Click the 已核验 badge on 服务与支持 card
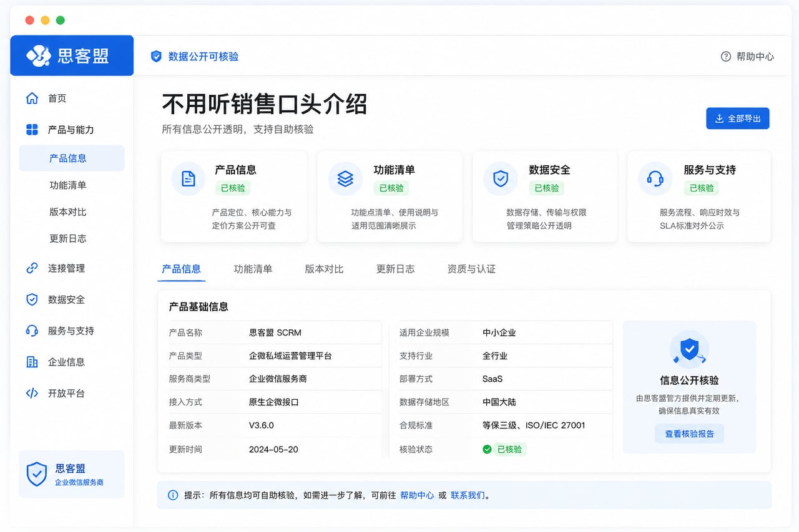 702,188
